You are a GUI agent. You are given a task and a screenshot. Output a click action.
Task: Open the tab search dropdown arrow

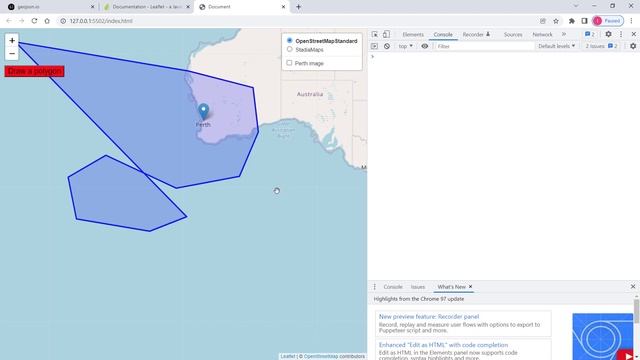pyautogui.click(x=576, y=6)
